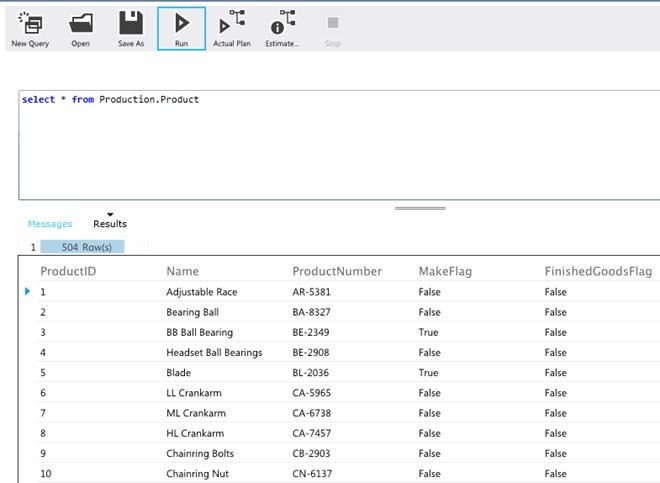Click the MakeFlag column header
This screenshot has width=660, height=483.
click(445, 272)
